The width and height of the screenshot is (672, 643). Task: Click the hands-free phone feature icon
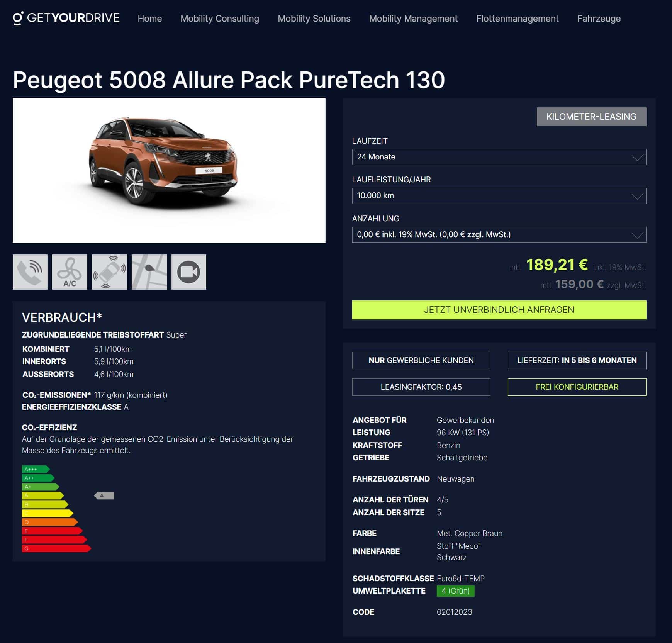point(30,272)
